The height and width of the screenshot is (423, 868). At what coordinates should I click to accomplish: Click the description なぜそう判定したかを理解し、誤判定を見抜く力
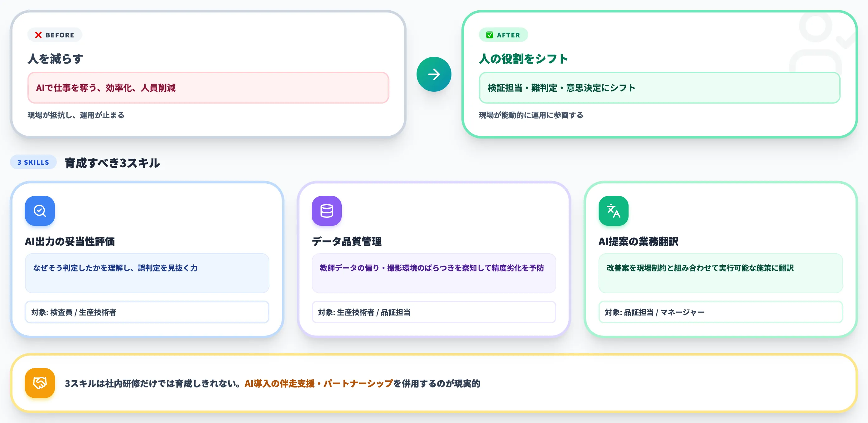click(115, 268)
